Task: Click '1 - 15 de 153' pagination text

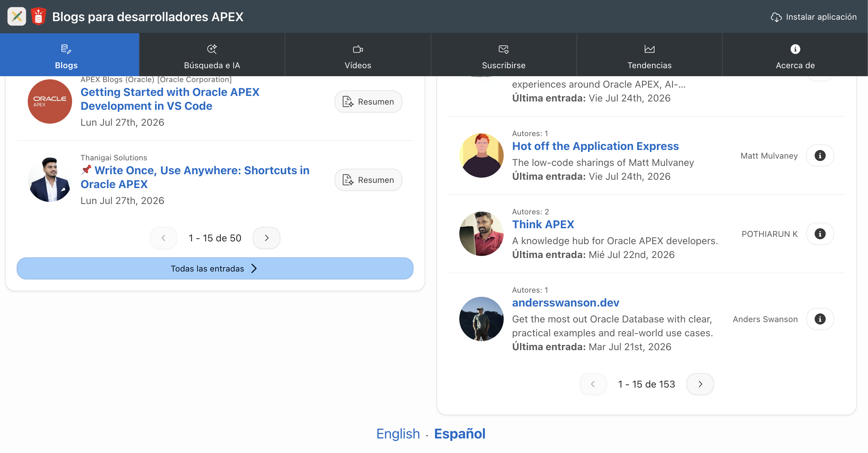Action: pyautogui.click(x=646, y=384)
